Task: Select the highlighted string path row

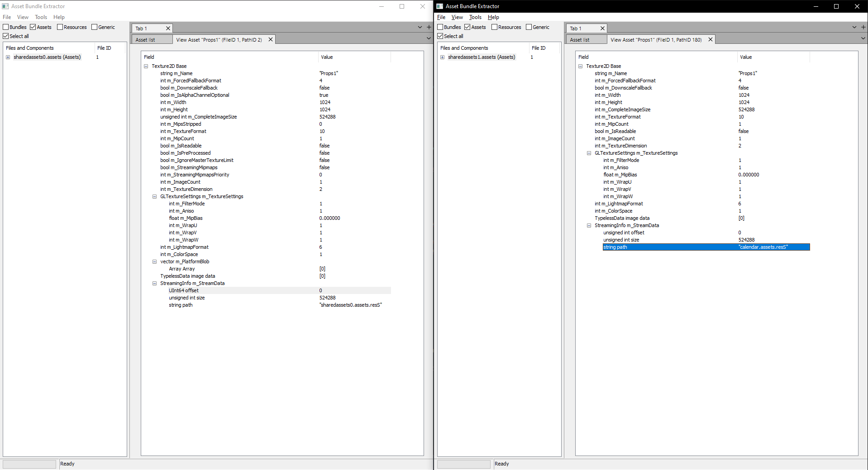Action: pyautogui.click(x=706, y=247)
